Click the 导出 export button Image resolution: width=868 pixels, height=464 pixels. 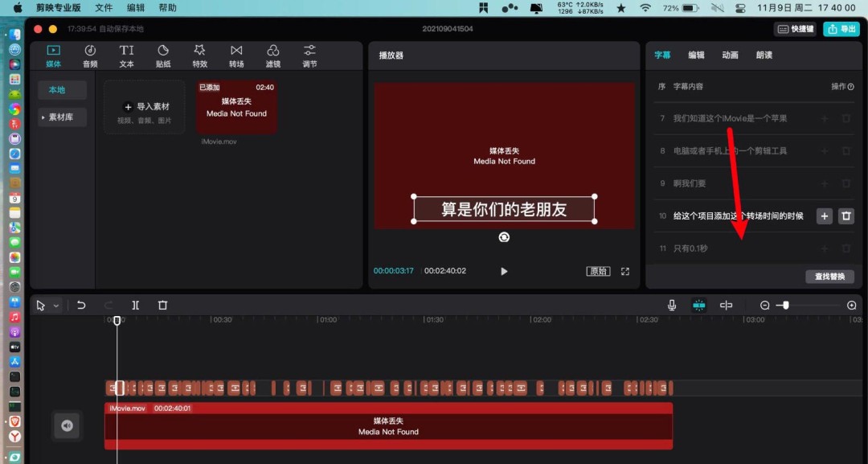point(841,27)
